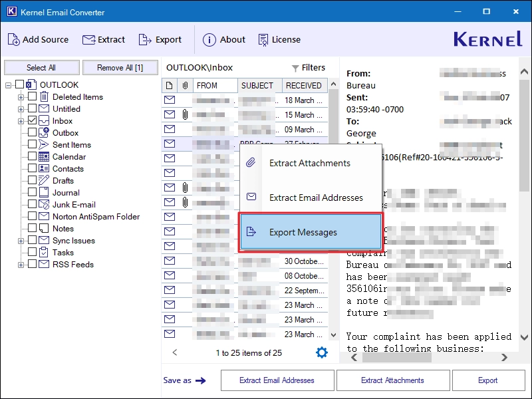Expand the RSS Feeds node
Image resolution: width=532 pixels, height=399 pixels.
point(21,265)
